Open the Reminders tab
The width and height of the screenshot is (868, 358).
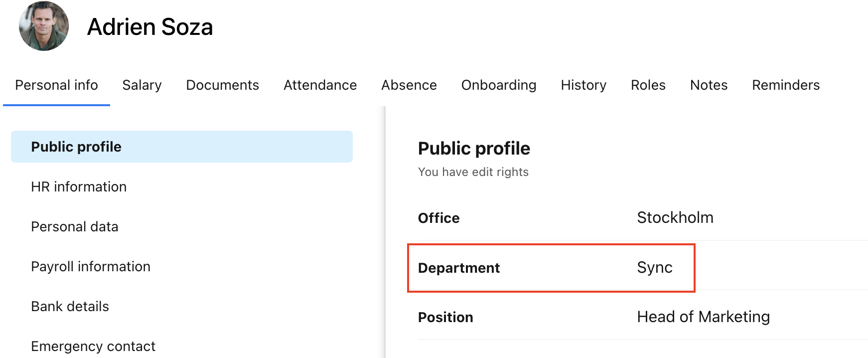pyautogui.click(x=786, y=85)
